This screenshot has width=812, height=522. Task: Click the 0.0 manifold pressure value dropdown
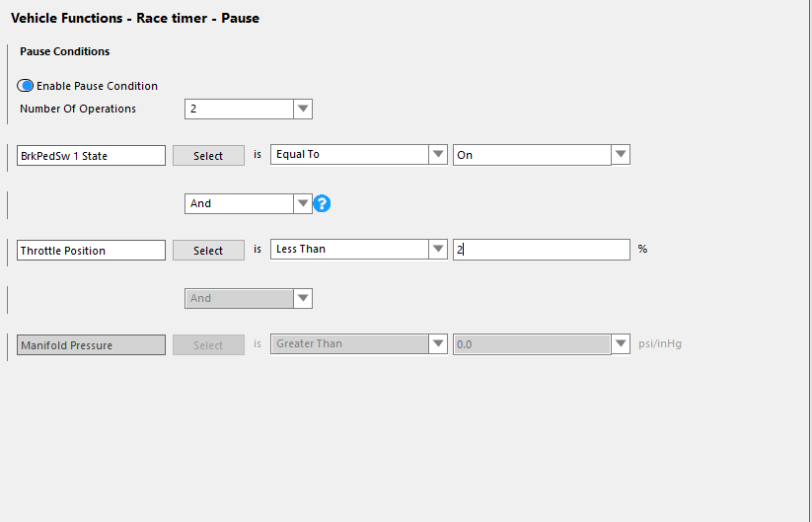(541, 344)
